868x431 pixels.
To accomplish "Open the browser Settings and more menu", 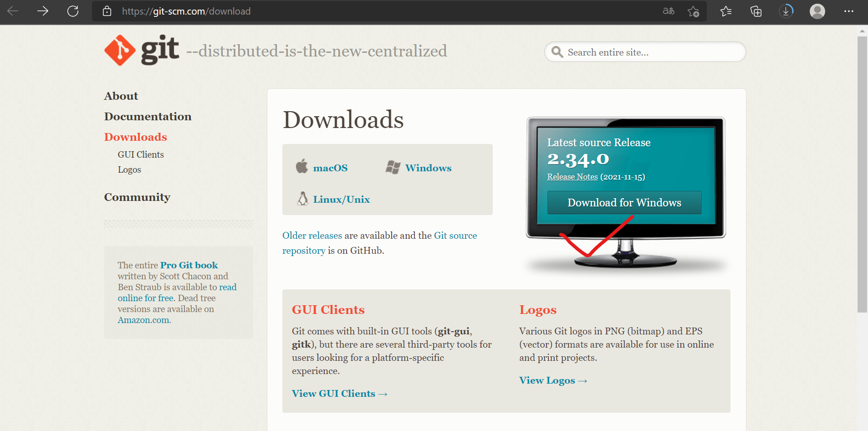I will point(849,11).
